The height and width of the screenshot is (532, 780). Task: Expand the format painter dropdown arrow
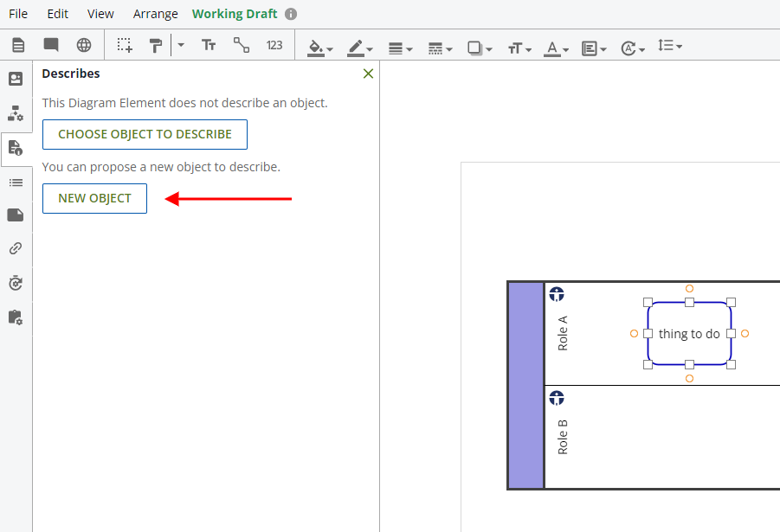pyautogui.click(x=181, y=45)
